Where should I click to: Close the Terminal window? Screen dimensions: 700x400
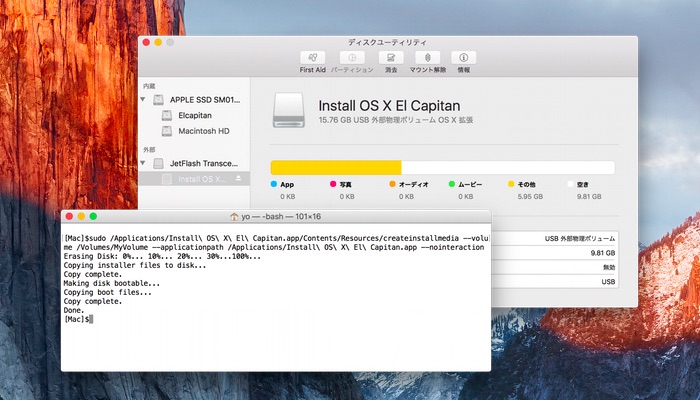(x=69, y=217)
